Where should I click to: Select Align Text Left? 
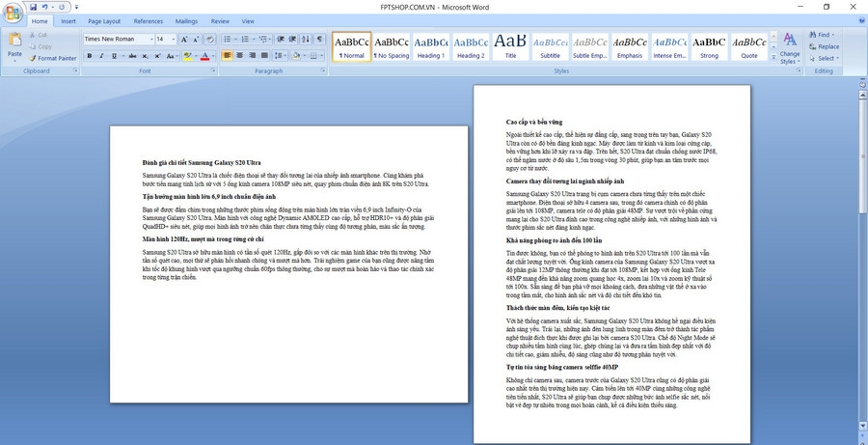(227, 56)
